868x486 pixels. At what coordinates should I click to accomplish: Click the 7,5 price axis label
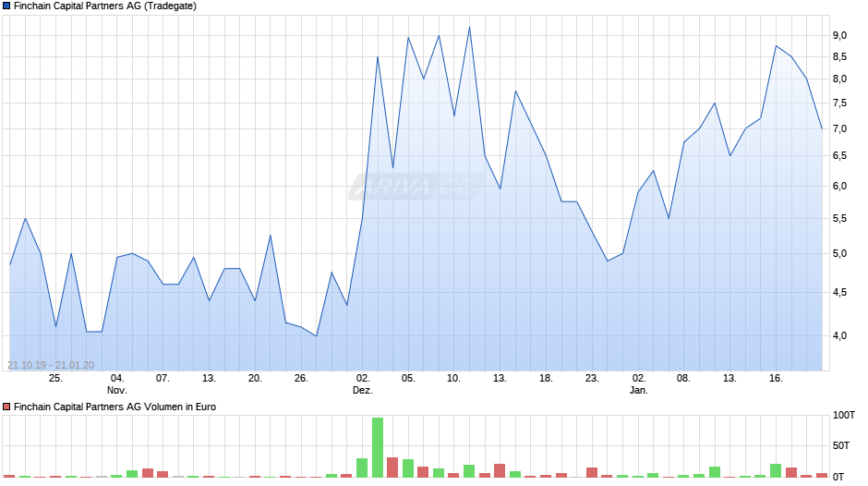839,103
